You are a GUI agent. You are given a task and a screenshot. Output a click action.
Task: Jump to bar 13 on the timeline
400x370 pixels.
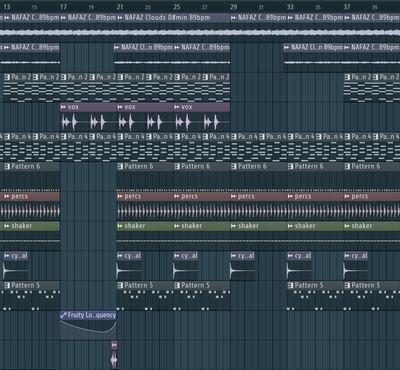coord(7,7)
